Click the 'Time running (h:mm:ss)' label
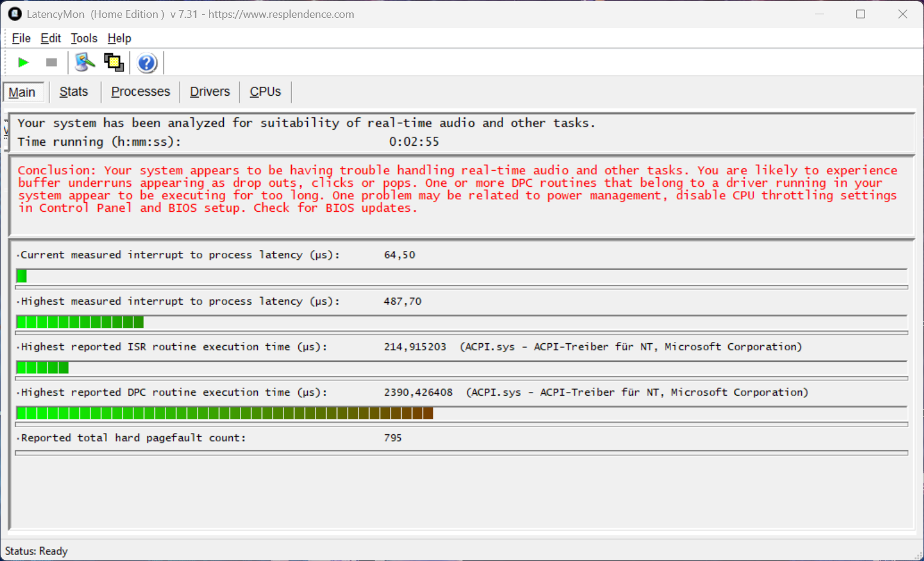Screen dimensions: 924x561 (x=99, y=142)
